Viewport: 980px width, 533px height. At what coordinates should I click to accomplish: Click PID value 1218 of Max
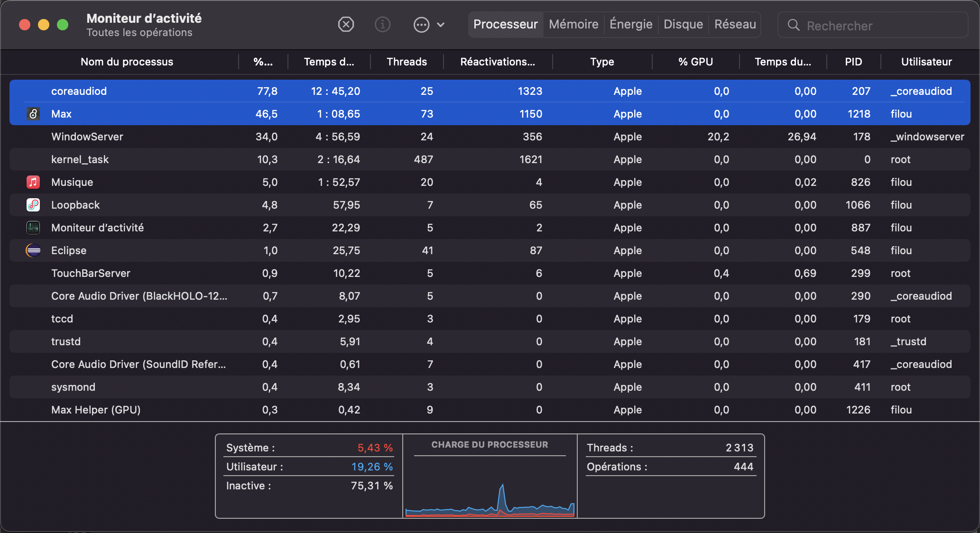click(x=859, y=114)
